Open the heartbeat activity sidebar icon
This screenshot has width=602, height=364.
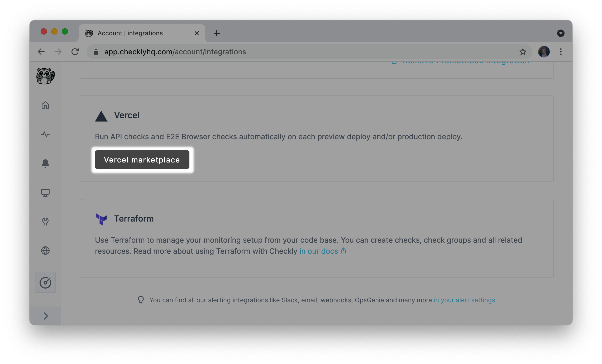[x=45, y=135]
